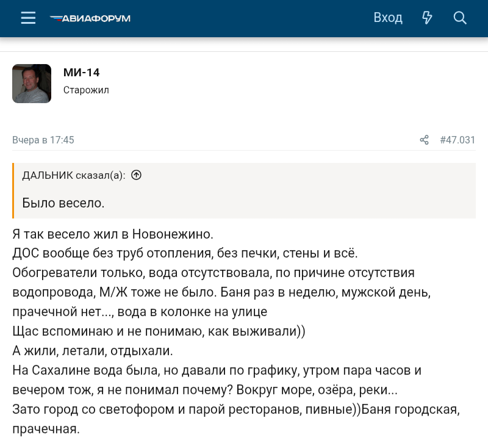Click the dark blue header bar
The width and height of the screenshot is (488, 448).
point(244,18)
